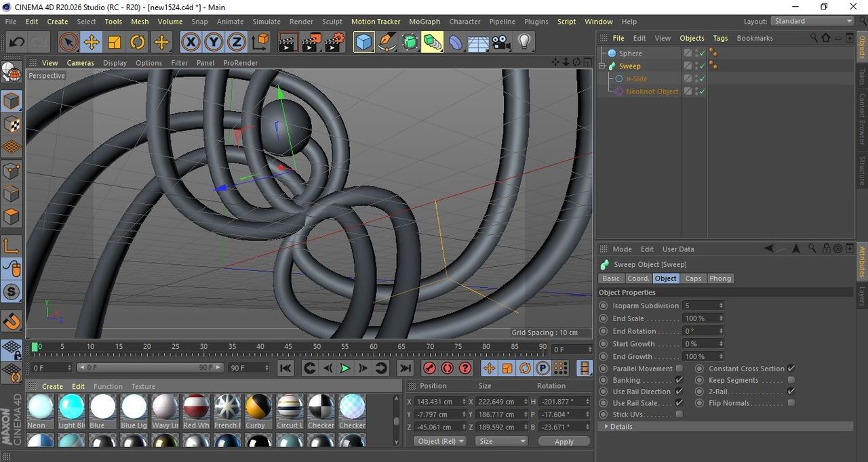Record active objects keyframe

pyautogui.click(x=429, y=368)
